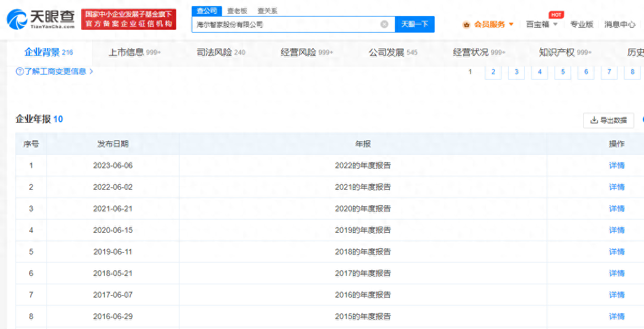This screenshot has width=644, height=329.
Task: Go to pagination page 4
Action: click(x=540, y=71)
